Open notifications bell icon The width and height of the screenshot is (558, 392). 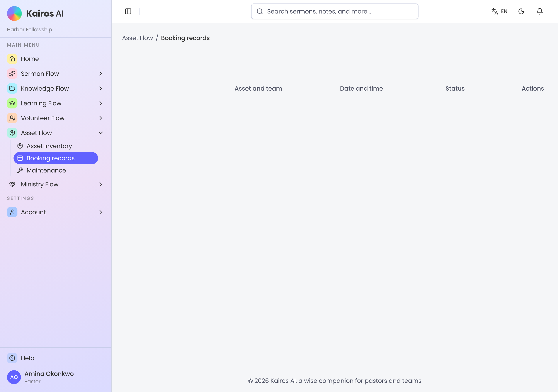coord(539,11)
